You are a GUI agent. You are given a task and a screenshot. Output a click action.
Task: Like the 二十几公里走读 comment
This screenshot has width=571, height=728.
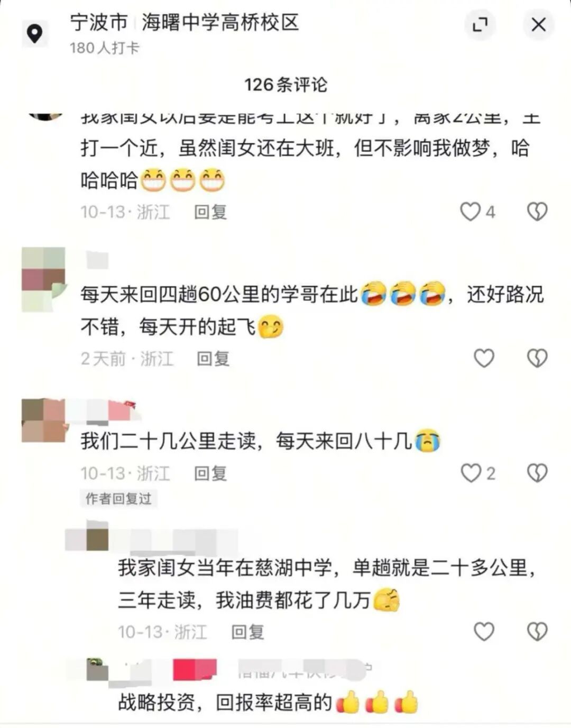[x=471, y=473]
